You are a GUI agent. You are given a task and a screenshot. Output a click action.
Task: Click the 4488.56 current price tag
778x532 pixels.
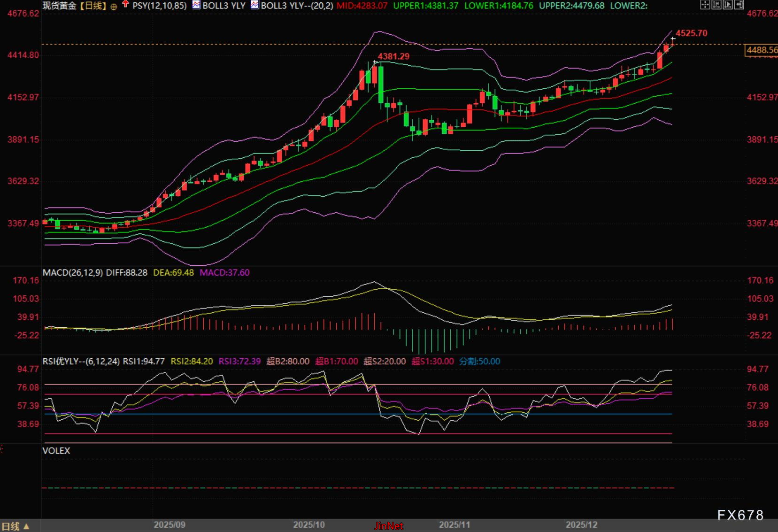click(x=762, y=50)
